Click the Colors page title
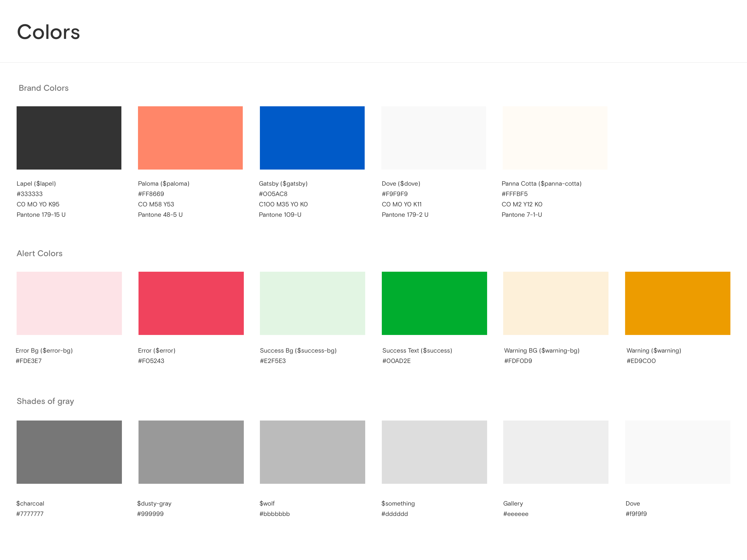Screen dimensions: 747x560 coord(48,32)
